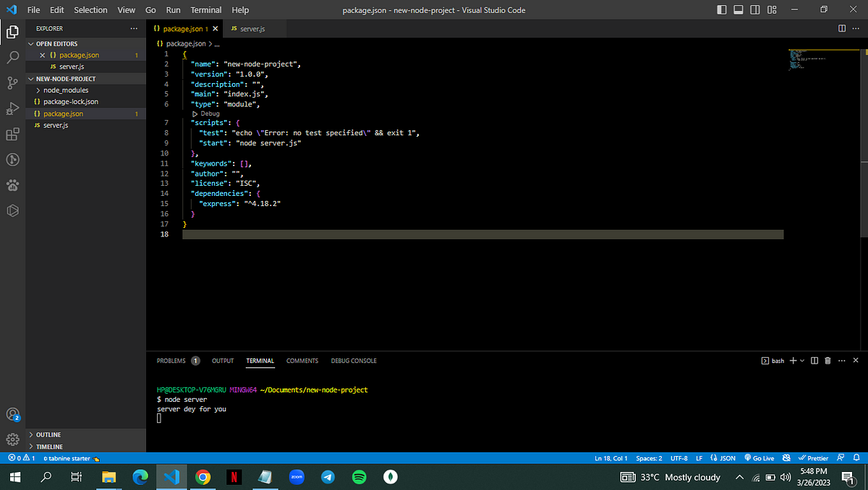868x490 pixels.
Task: Change encoding via UTF-8
Action: (x=679, y=458)
